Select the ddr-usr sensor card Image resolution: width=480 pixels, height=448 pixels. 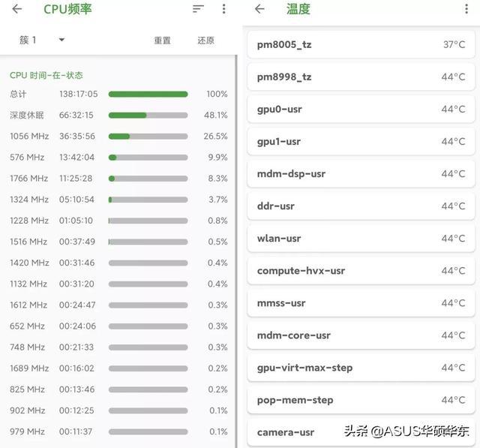[x=361, y=206]
